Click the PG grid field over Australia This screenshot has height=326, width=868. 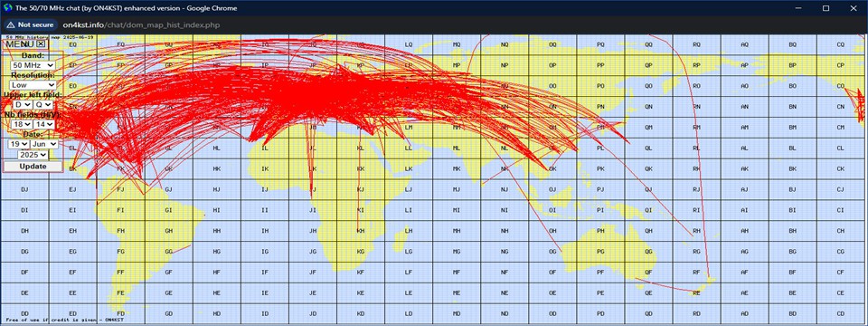[x=600, y=251]
